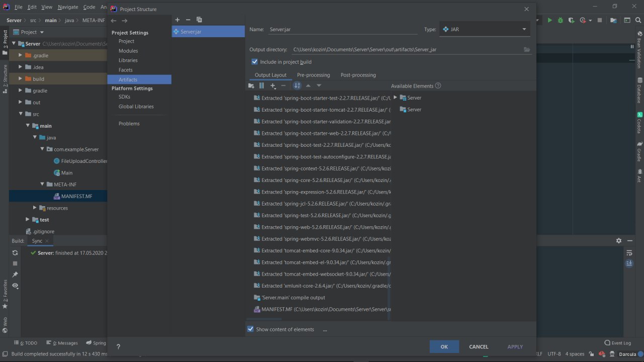Viewport: 644px width, 362px height.
Task: Open the eye view filter in the Build panel
Action: pos(15,286)
